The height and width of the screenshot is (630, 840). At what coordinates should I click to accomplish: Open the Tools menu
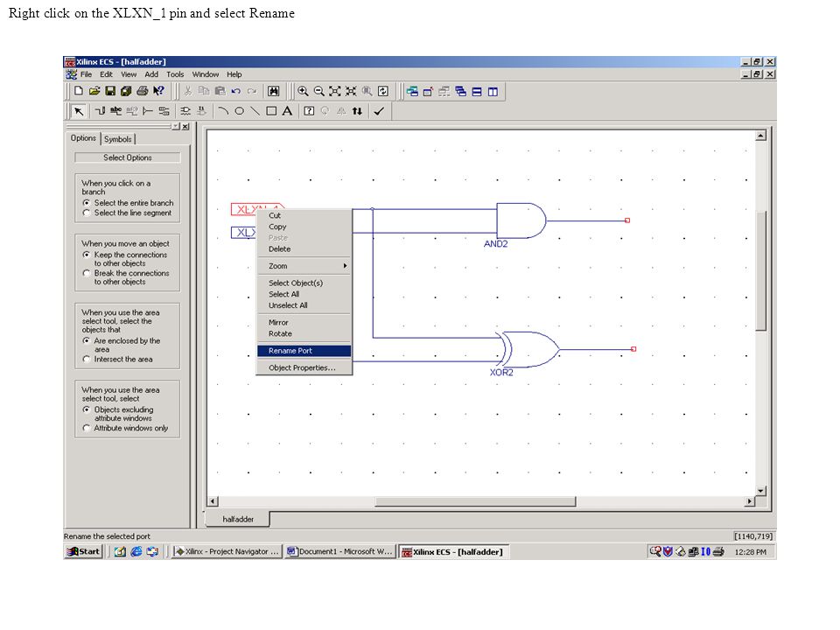click(175, 74)
